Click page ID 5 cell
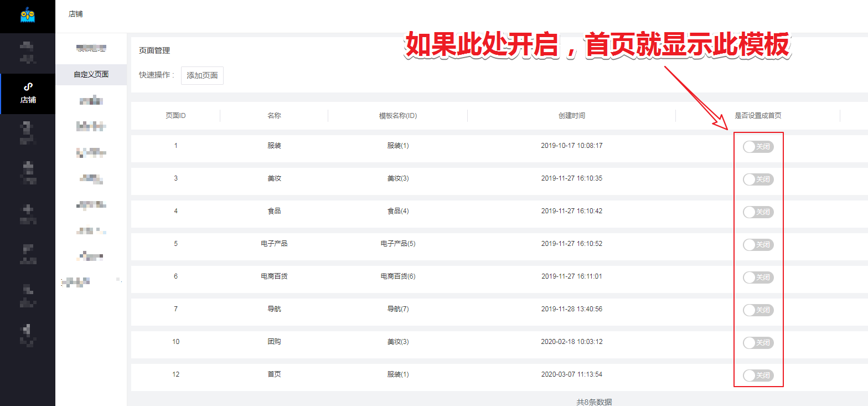The image size is (868, 406). coord(175,243)
